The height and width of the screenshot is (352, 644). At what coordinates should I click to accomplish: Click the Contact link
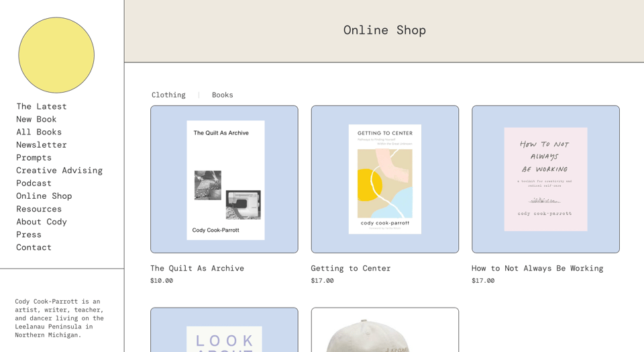pos(34,247)
